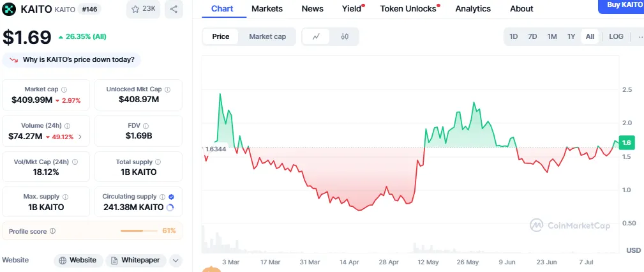The height and width of the screenshot is (272, 644).
Task: Click the Profile score progress bar
Action: click(x=140, y=230)
